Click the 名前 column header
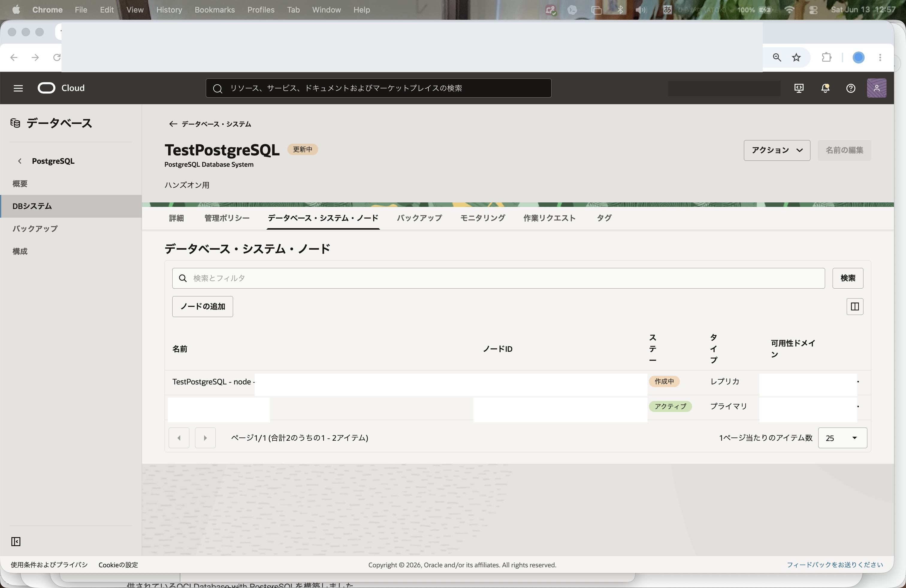The height and width of the screenshot is (588, 906). pyautogui.click(x=180, y=349)
